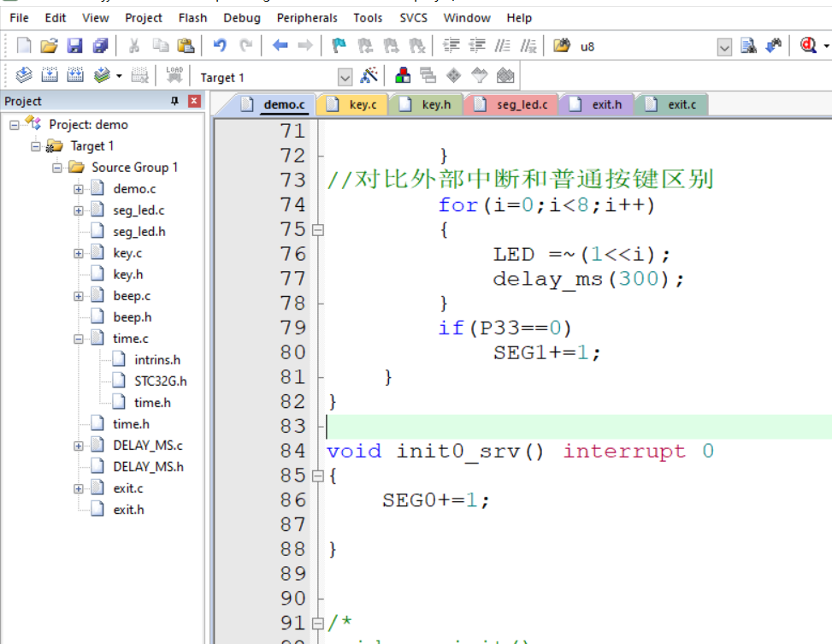
Task: Redo the last undone edit
Action: pos(245,45)
